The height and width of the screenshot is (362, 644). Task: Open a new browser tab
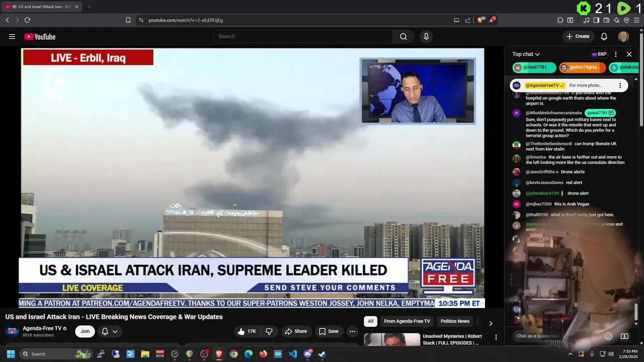89,7
